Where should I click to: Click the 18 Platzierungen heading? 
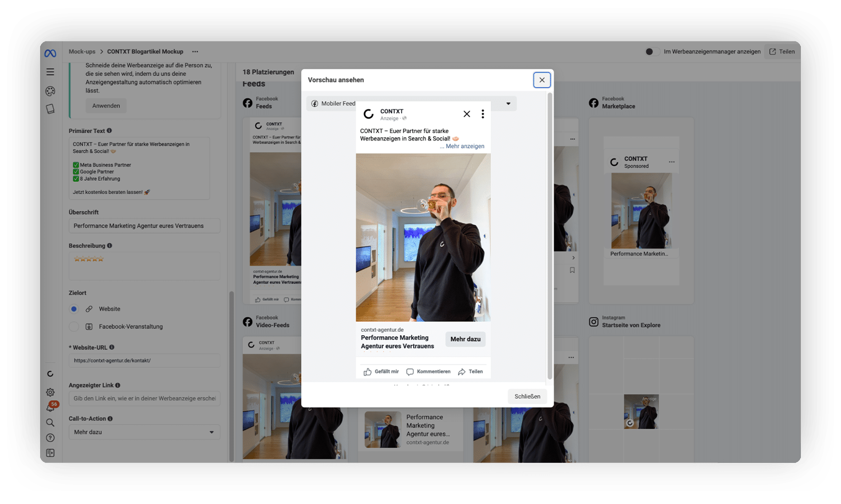pos(268,72)
